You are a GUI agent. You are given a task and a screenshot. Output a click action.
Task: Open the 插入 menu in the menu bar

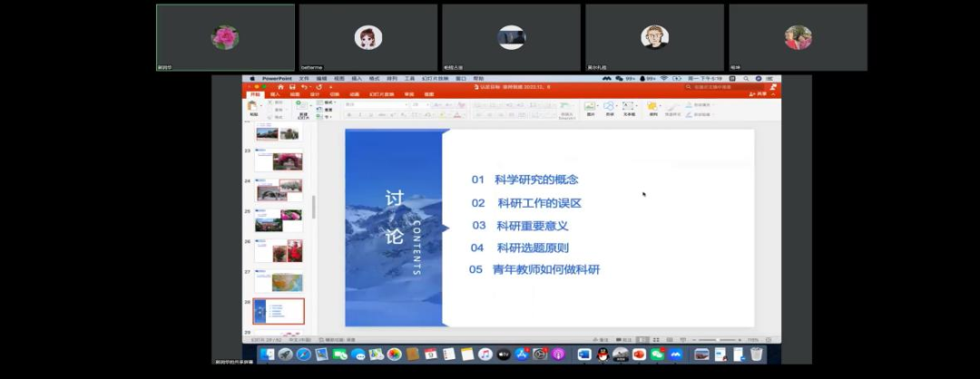coord(357,79)
